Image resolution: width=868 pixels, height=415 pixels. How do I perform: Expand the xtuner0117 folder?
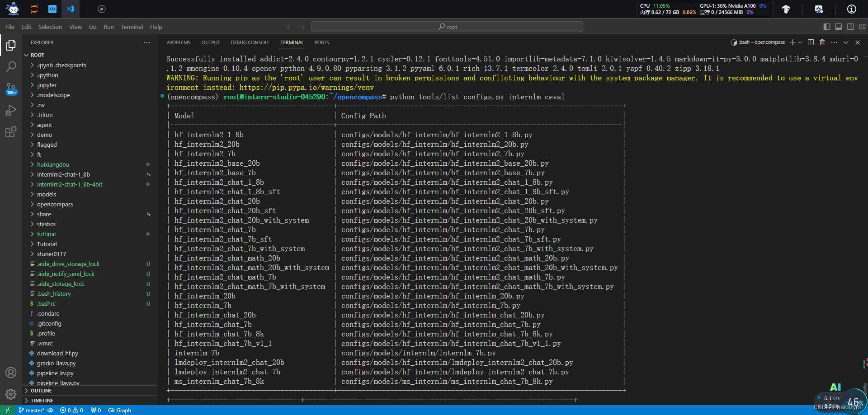pyautogui.click(x=90, y=254)
